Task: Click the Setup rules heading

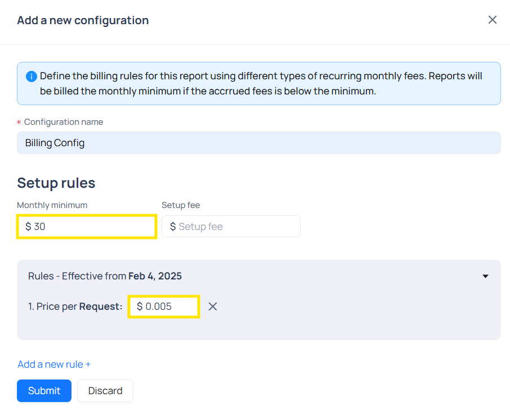Action: click(x=56, y=183)
